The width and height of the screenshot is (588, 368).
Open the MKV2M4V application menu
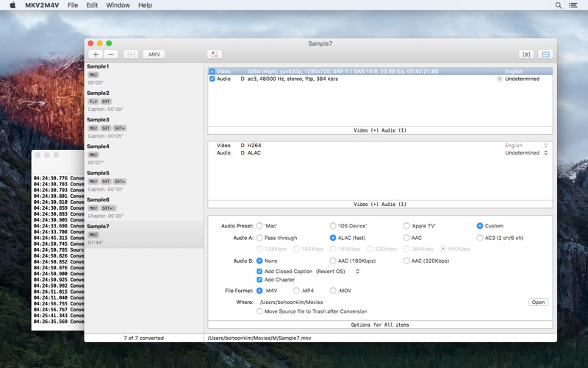[42, 5]
